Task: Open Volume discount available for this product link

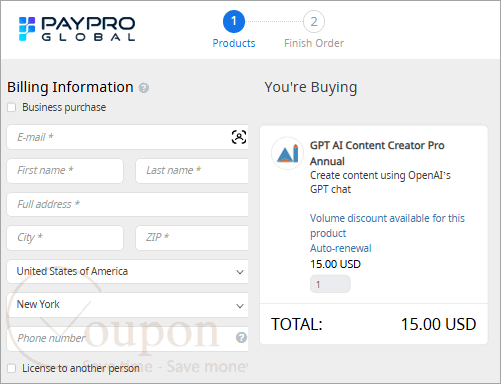Action: (387, 226)
